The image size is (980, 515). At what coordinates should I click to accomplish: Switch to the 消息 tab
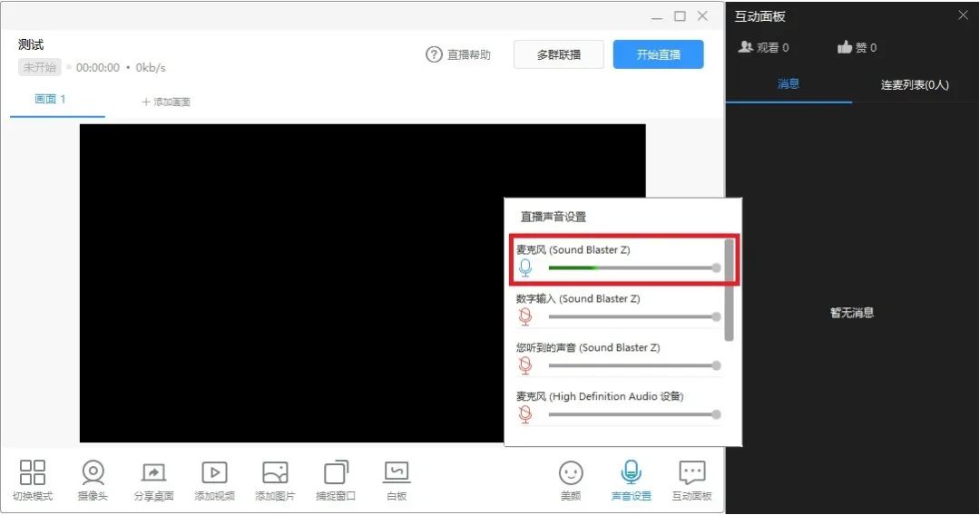789,83
